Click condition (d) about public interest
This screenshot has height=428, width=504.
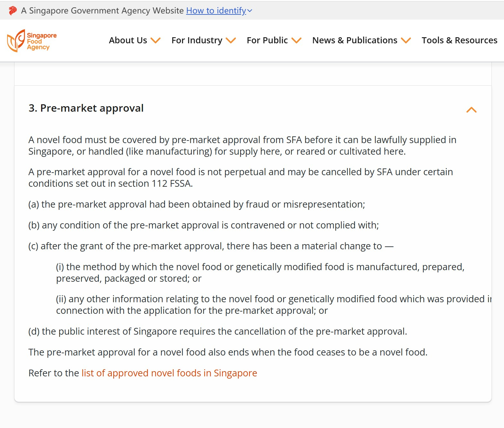[218, 331]
